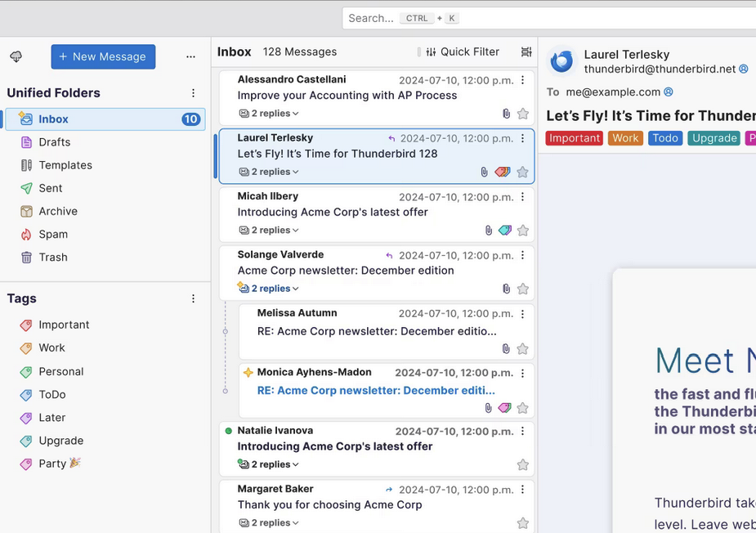Open more menu for Alessandro Castellani message
Screen dimensions: 756x533
pos(522,81)
